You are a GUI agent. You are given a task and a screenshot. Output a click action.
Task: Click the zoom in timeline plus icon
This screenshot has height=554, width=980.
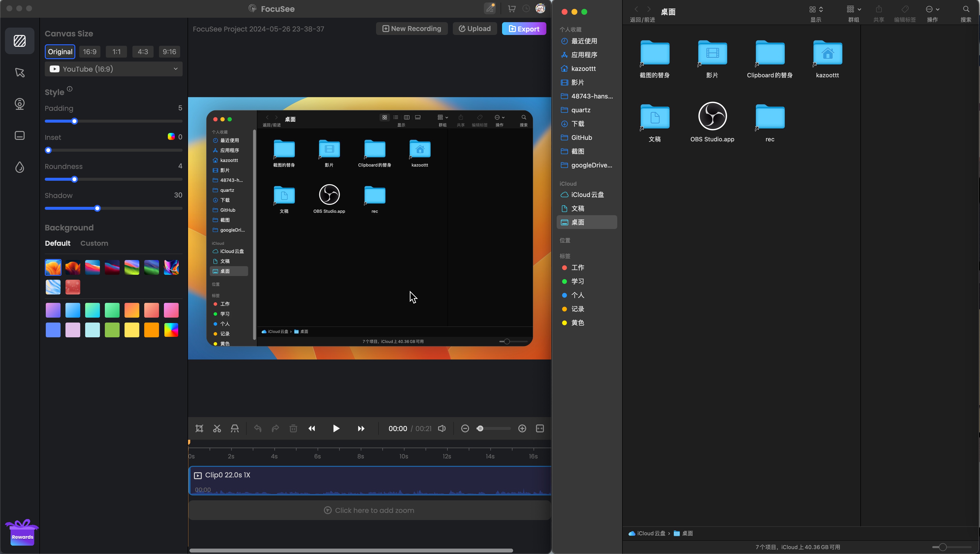click(x=522, y=428)
